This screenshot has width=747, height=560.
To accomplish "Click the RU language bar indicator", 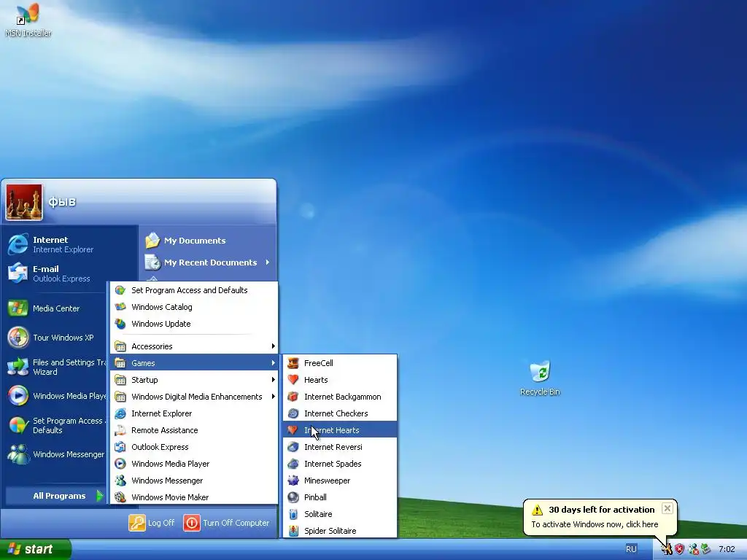I will coord(631,549).
